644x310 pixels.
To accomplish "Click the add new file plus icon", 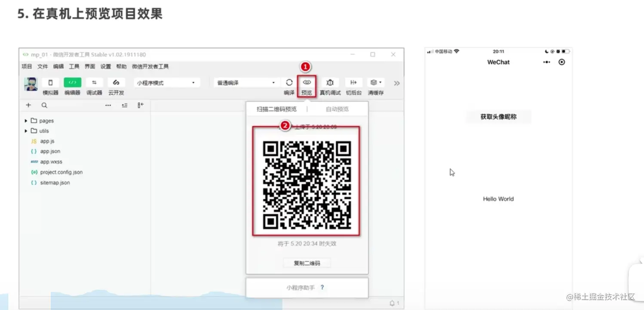I will pos(28,105).
